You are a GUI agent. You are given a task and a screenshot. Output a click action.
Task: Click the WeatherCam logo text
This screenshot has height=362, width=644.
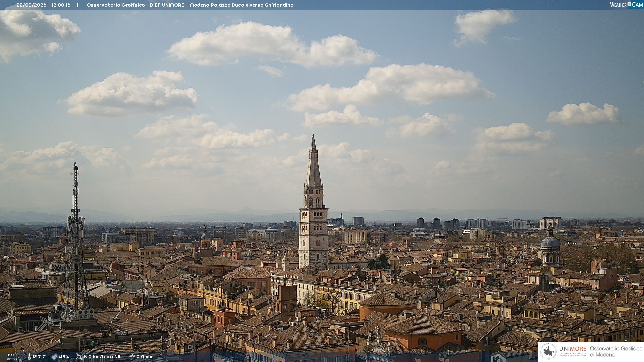coord(619,5)
